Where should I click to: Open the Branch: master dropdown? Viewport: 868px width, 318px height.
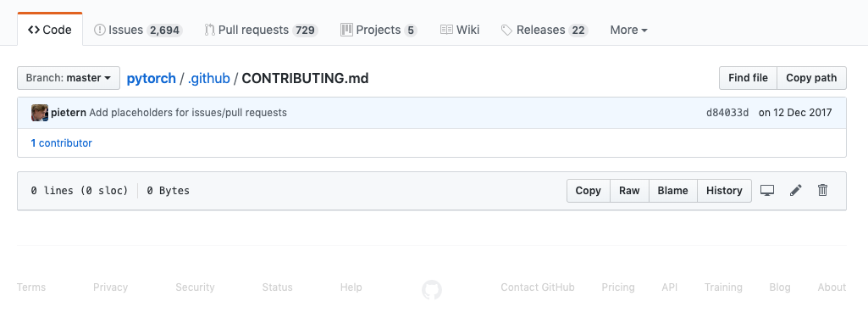69,78
